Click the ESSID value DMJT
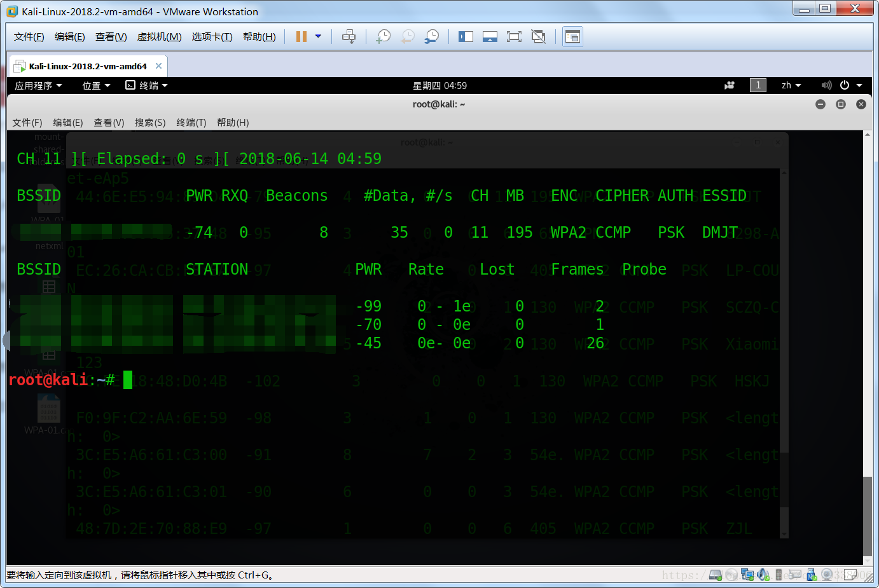The height and width of the screenshot is (588, 879). click(x=720, y=233)
